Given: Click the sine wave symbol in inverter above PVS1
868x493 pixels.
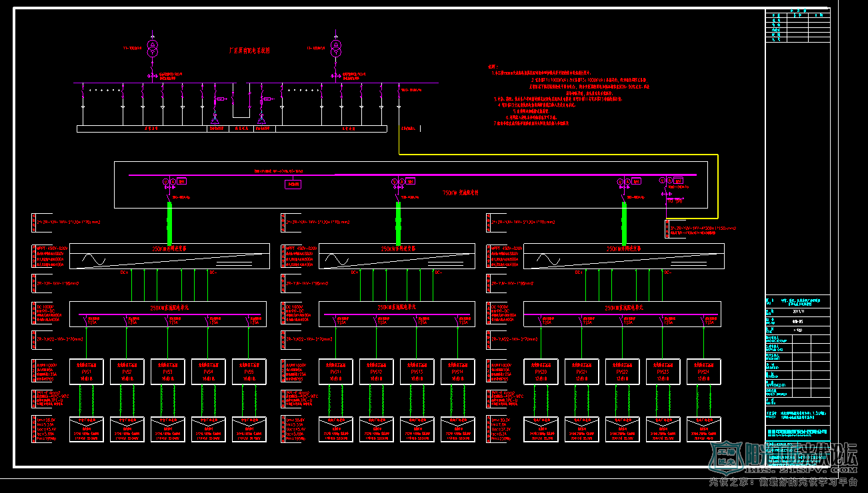Looking at the screenshot, I should [93, 259].
